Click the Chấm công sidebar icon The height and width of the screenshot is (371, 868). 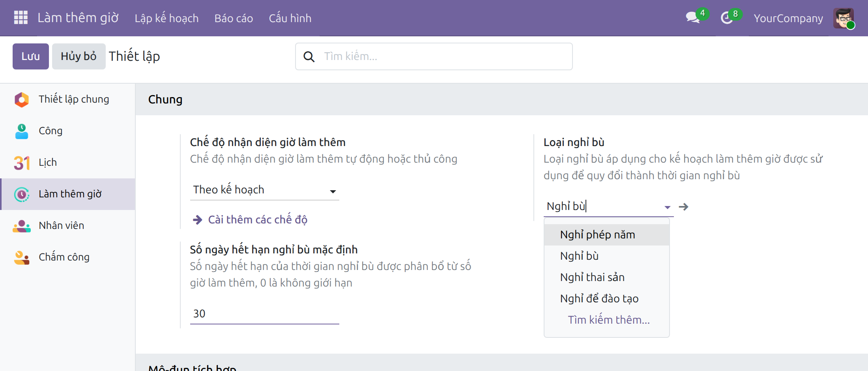click(22, 257)
